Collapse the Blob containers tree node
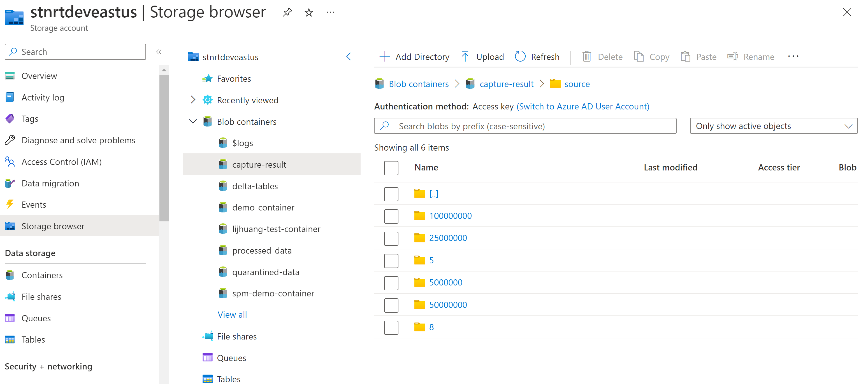This screenshot has width=868, height=384. tap(193, 121)
